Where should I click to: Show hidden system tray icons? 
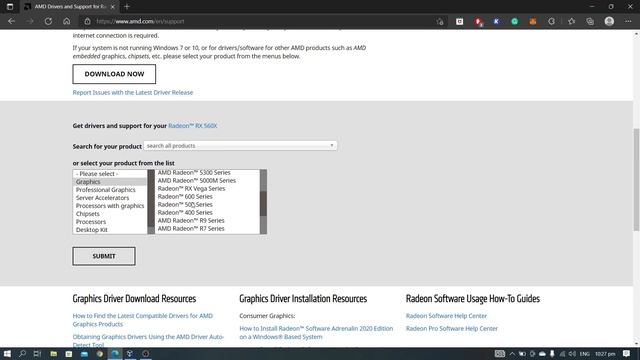coord(512,354)
